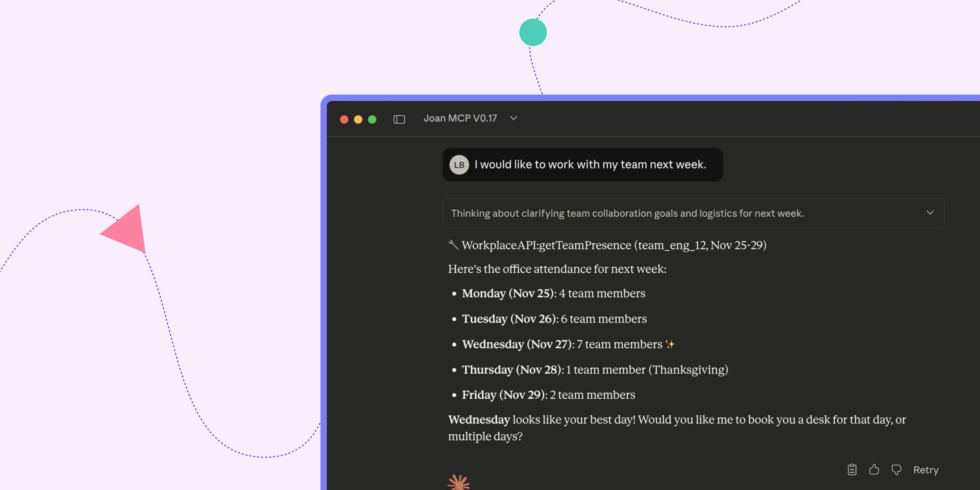
Task: Click the LB user avatar
Action: [459, 165]
